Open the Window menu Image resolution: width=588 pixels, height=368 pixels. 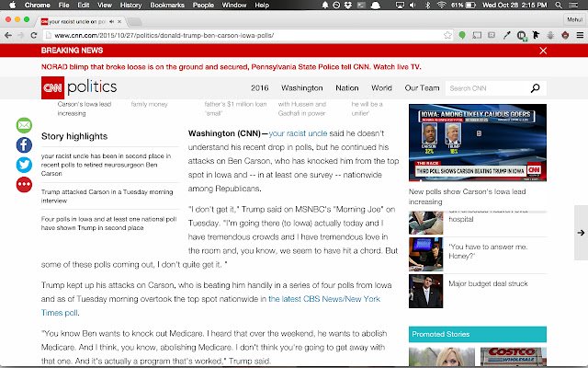(x=234, y=5)
